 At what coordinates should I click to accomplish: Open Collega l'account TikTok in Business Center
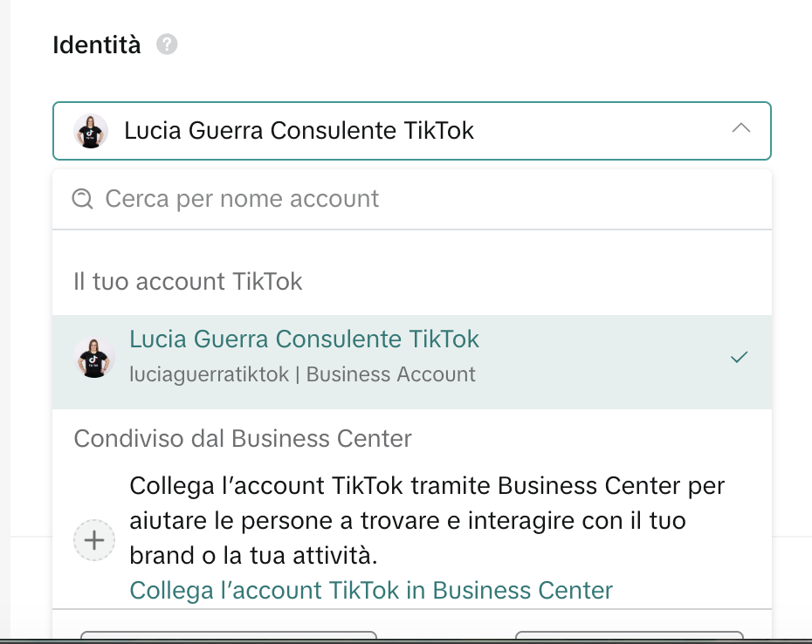(371, 591)
